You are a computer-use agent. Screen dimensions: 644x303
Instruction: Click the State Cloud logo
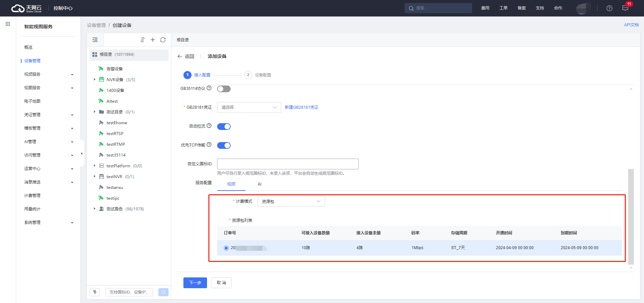click(26, 8)
